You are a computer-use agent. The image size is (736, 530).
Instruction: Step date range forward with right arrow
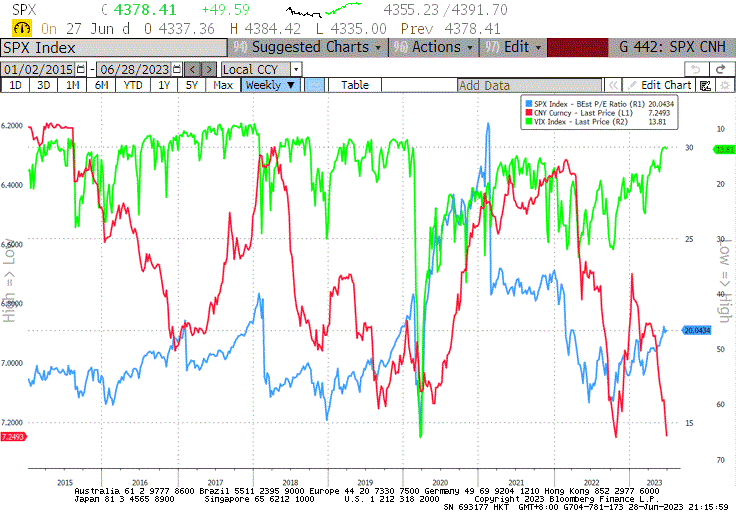point(209,69)
